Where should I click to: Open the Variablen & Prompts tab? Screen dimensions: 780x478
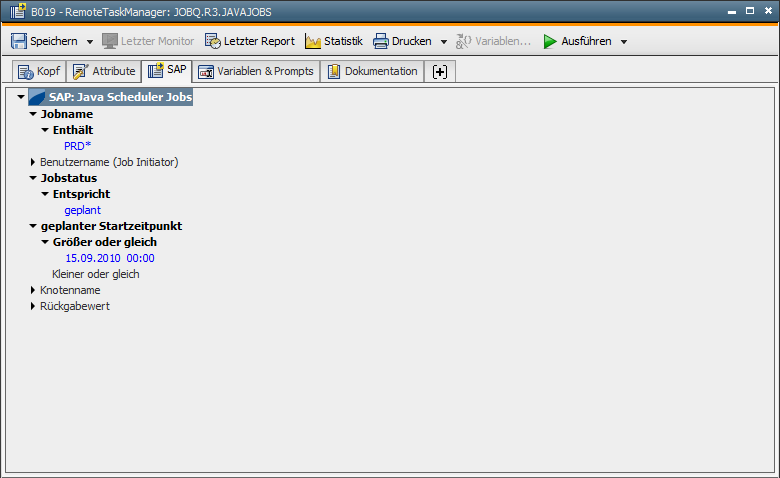pyautogui.click(x=256, y=71)
